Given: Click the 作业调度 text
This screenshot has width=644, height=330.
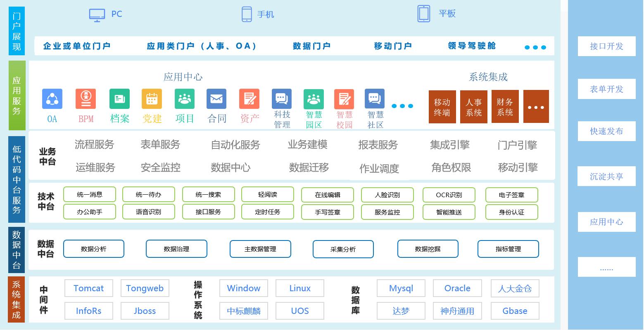Looking at the screenshot, I should (379, 168).
